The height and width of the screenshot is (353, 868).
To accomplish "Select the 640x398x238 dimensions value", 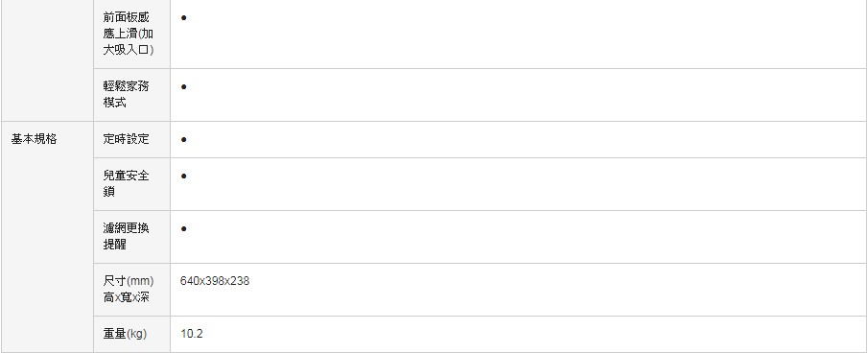I will coord(215,281).
